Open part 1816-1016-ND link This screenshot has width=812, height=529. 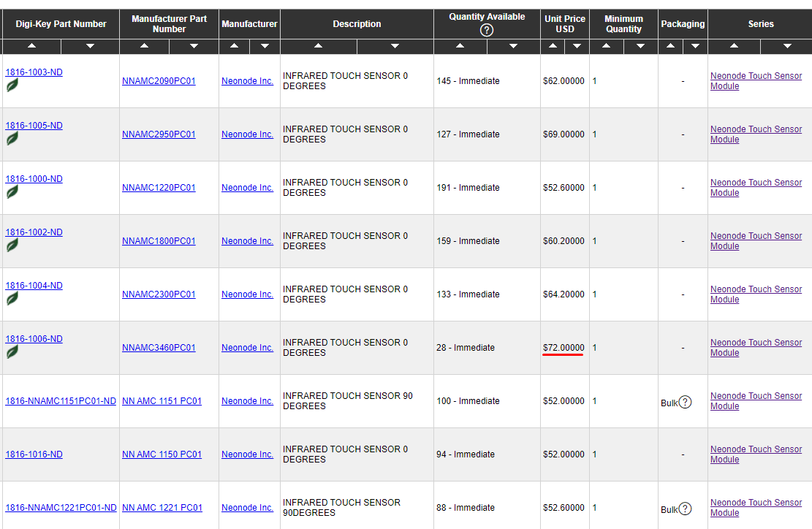[x=34, y=454]
